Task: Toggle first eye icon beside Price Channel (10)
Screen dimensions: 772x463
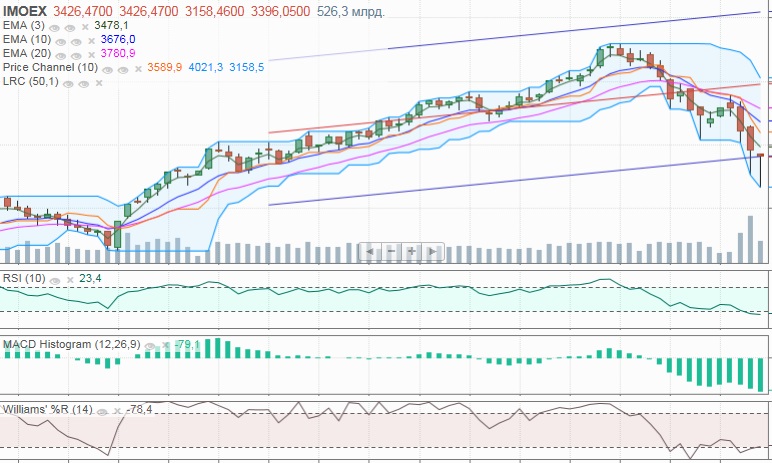Action: click(107, 70)
